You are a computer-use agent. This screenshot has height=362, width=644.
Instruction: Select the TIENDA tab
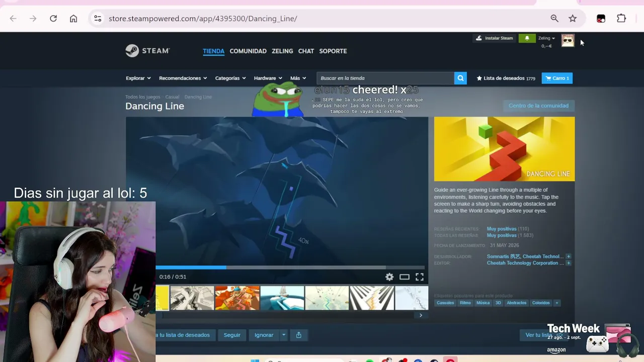point(214,51)
